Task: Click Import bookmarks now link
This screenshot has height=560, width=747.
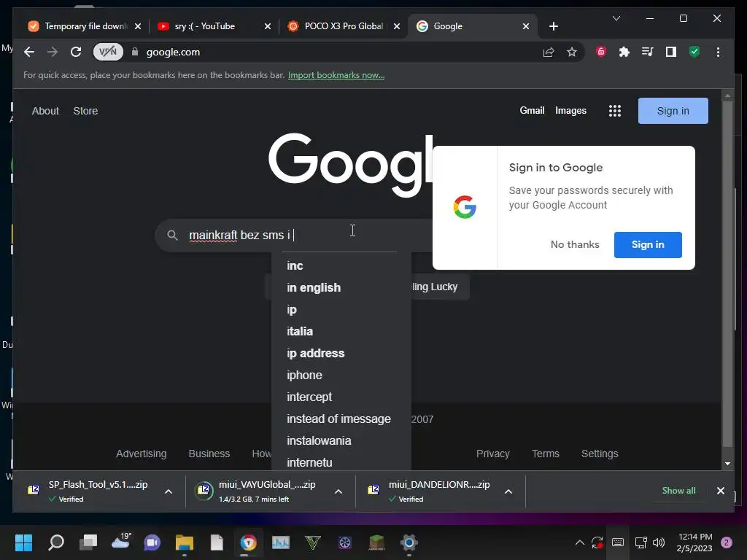Action: pos(336,75)
